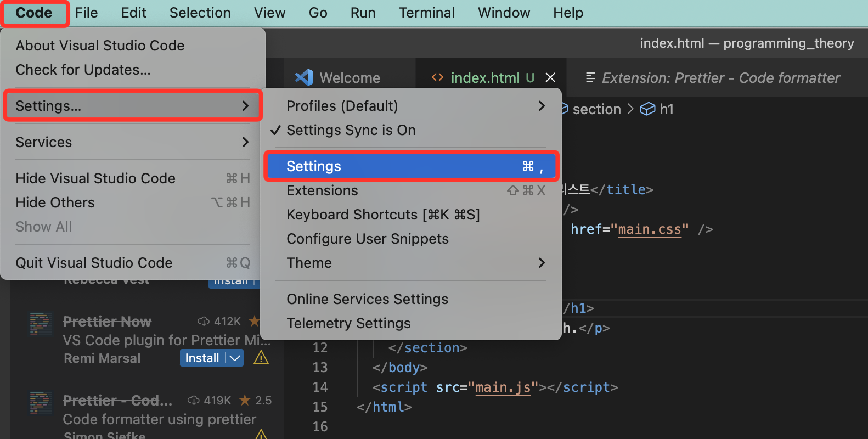
Task: Click the 419K download count icon
Action: point(193,400)
